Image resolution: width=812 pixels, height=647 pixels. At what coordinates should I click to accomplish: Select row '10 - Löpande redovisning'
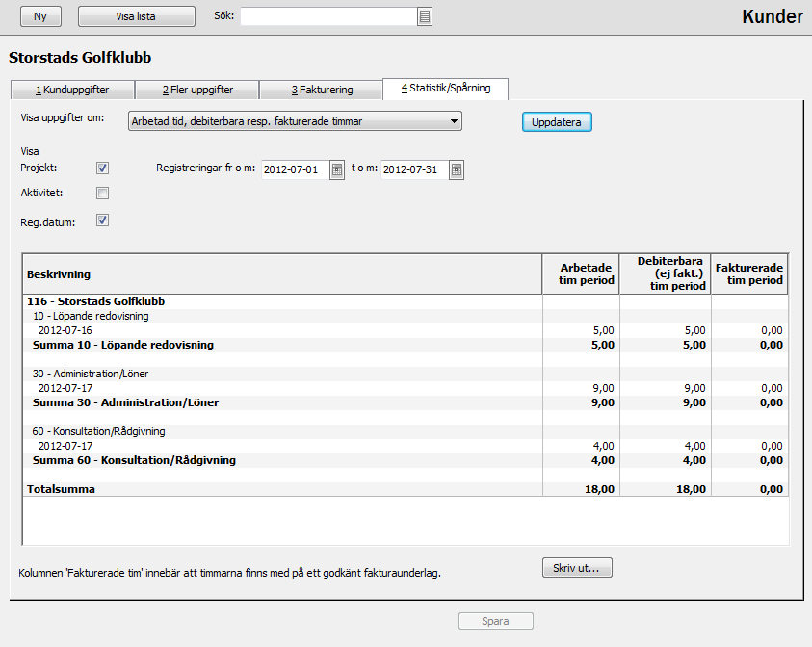point(406,316)
